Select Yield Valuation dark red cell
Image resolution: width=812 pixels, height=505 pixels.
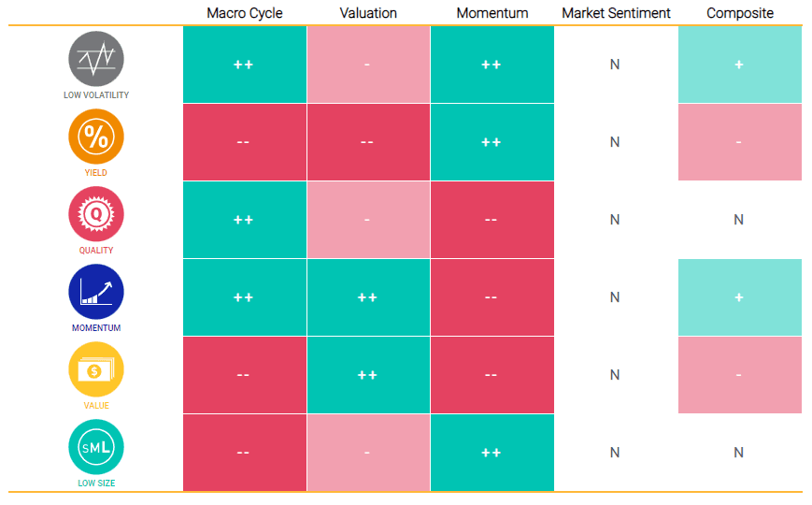(368, 142)
